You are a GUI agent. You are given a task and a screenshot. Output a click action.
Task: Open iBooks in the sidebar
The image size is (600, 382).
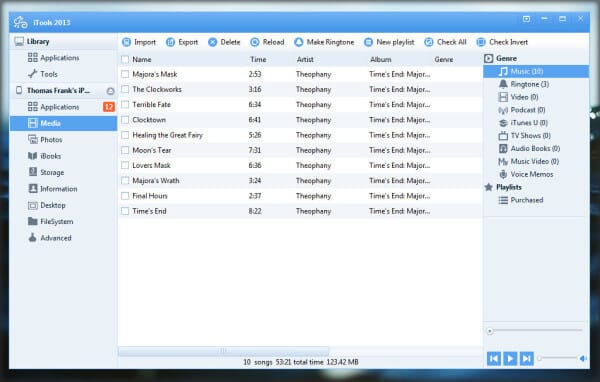(44, 156)
